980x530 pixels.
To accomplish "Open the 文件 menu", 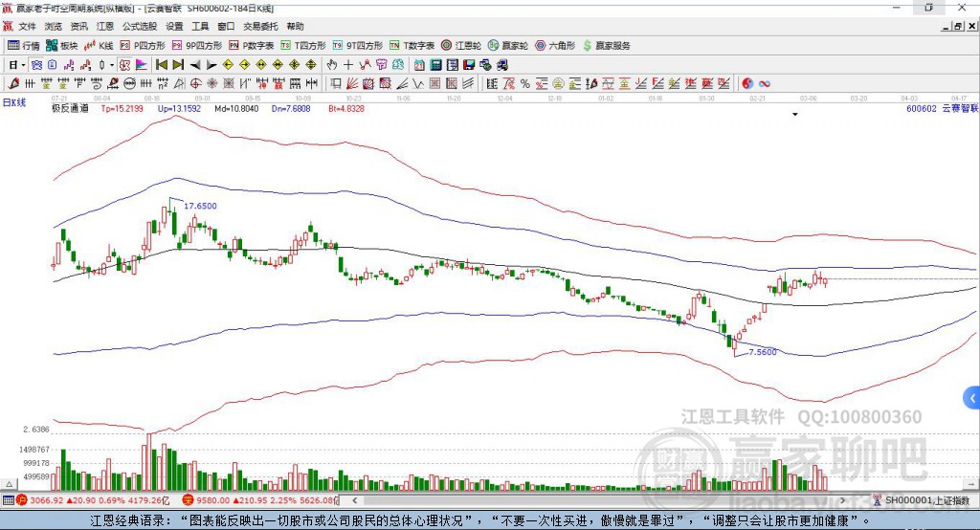I will tap(27, 26).
